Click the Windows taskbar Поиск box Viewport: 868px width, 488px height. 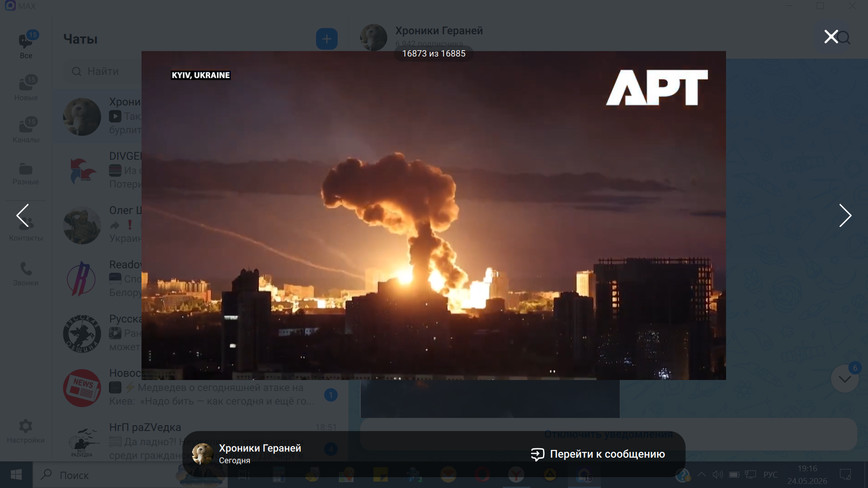(x=104, y=475)
